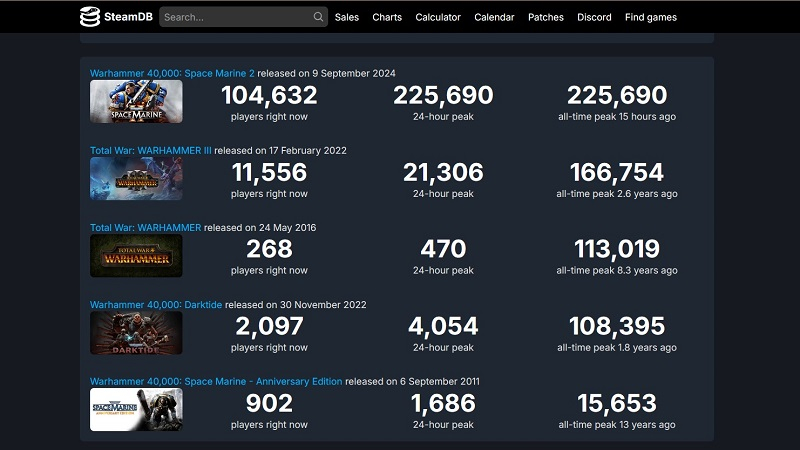Click the Space Marine 2 cover thumbnail
Image resolution: width=800 pixels, height=450 pixels.
click(136, 102)
